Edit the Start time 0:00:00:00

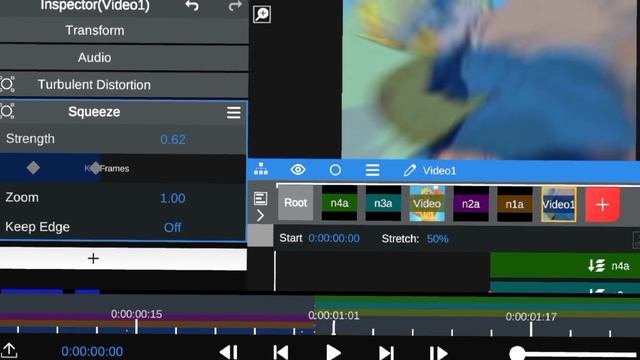(334, 238)
